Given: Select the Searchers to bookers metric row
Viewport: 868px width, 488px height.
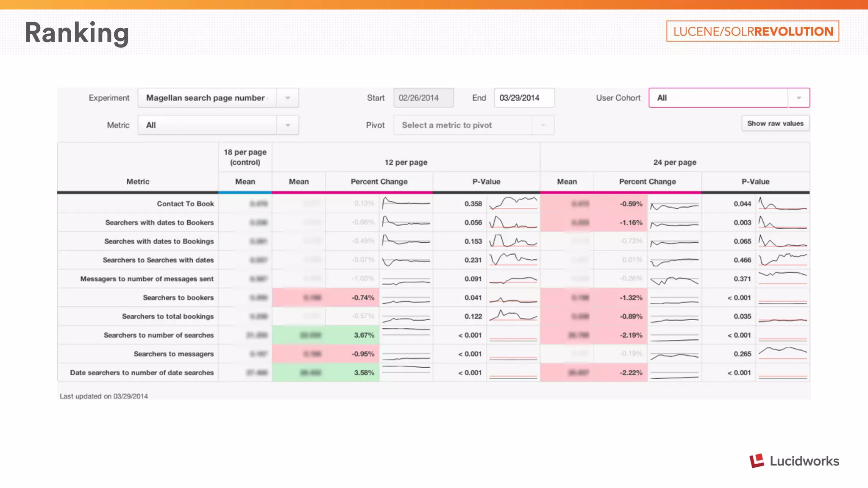Looking at the screenshot, I should [178, 297].
